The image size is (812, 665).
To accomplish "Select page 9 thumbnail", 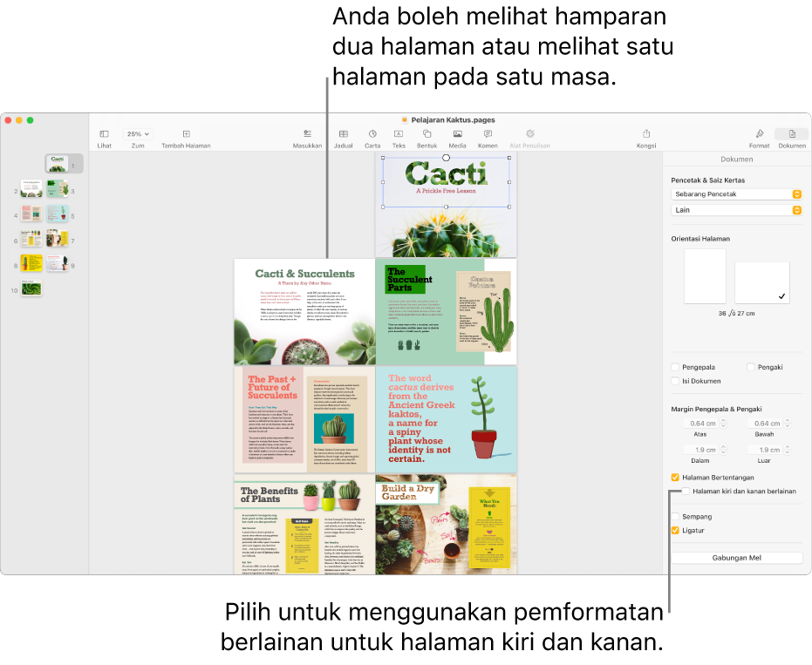I will [57, 263].
